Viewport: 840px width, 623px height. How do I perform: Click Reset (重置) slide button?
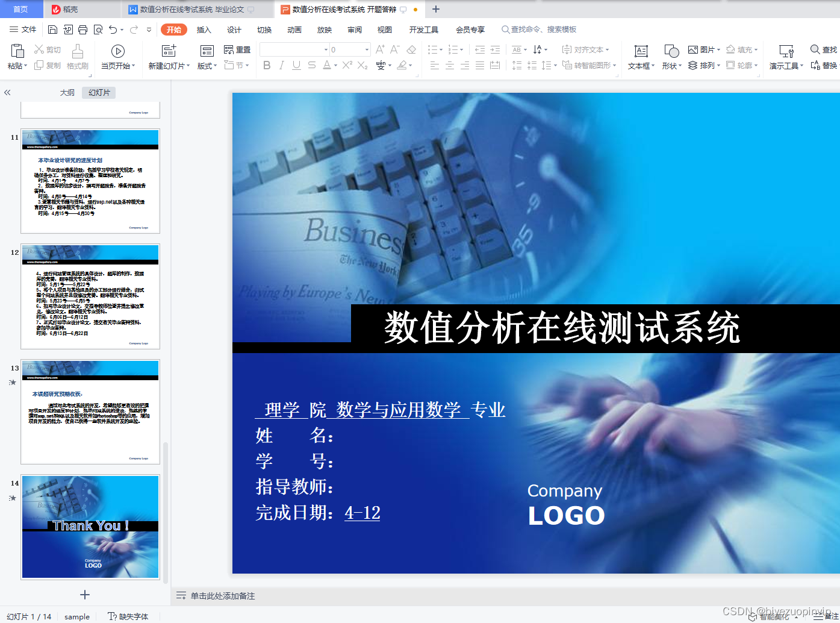237,49
